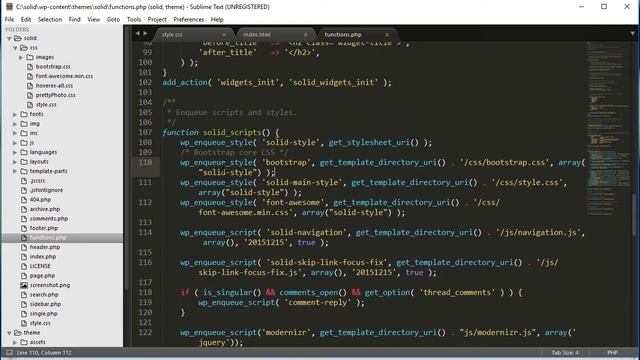Screen dimensions: 640x360
Task: Click the Sublime Text title bar icon
Action: point(9,7)
